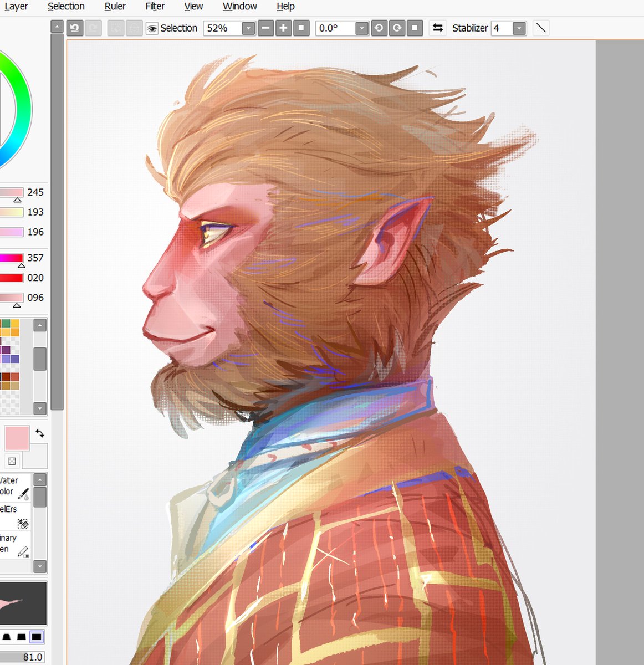The height and width of the screenshot is (665, 644).
Task: Open the zoom percentage dropdown arrow
Action: (248, 28)
